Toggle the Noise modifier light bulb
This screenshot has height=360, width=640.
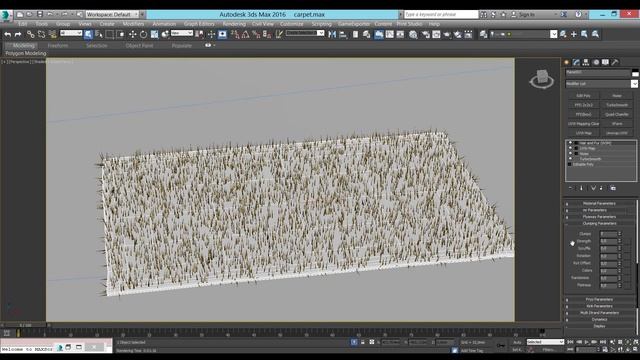click(570, 154)
